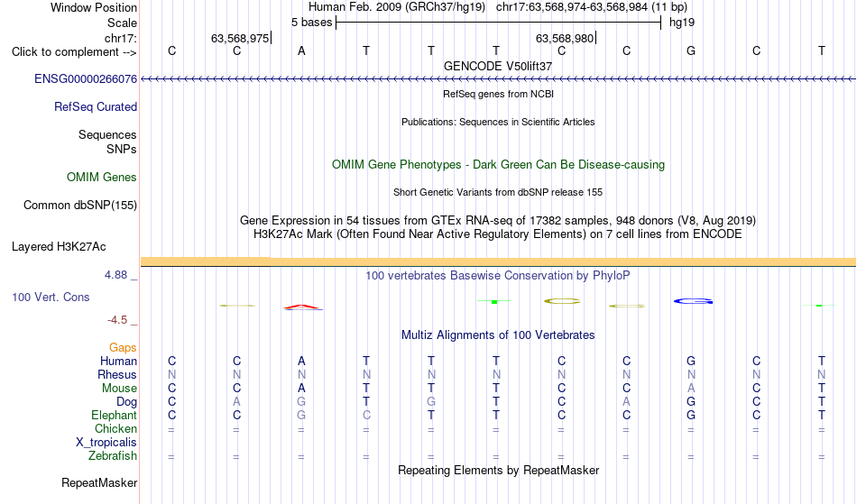Click the Window Position label
Viewport: 857px width, 504px height.
click(94, 8)
